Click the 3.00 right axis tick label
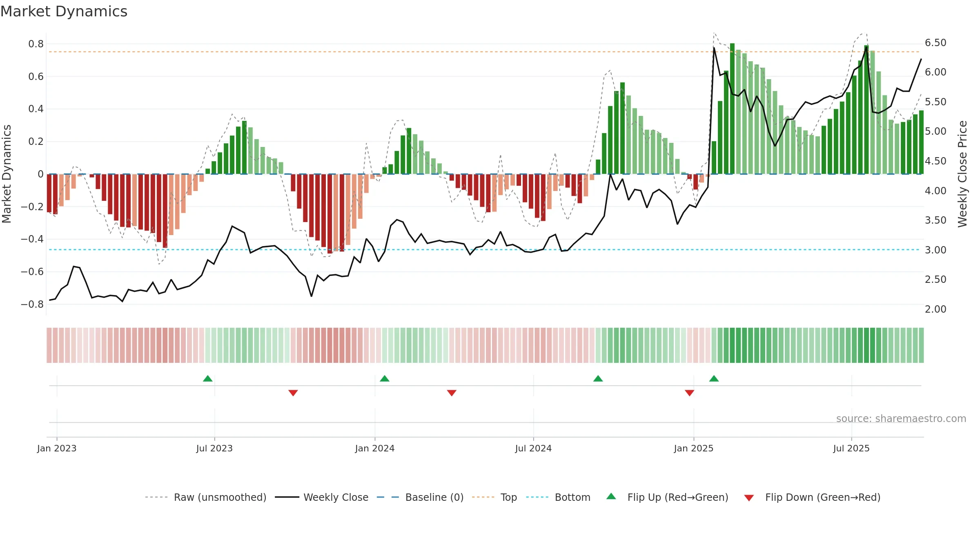 (x=935, y=250)
